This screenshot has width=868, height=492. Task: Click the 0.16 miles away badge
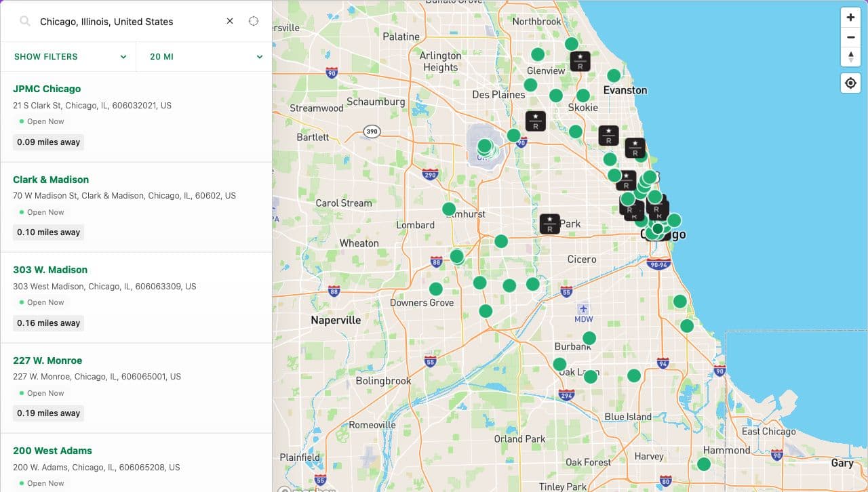click(48, 323)
